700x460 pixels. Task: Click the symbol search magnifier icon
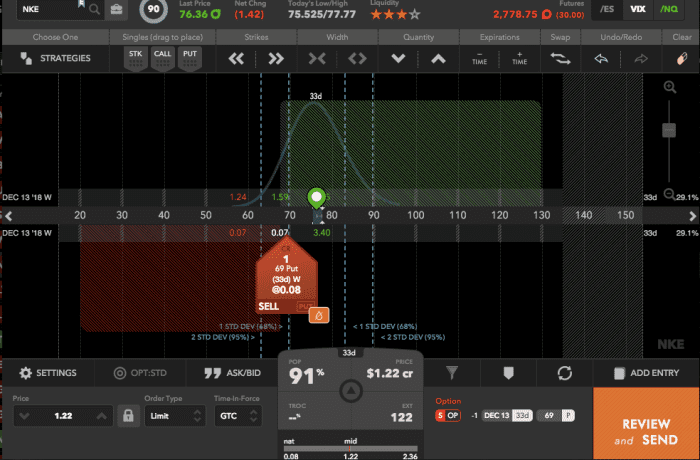(95, 10)
